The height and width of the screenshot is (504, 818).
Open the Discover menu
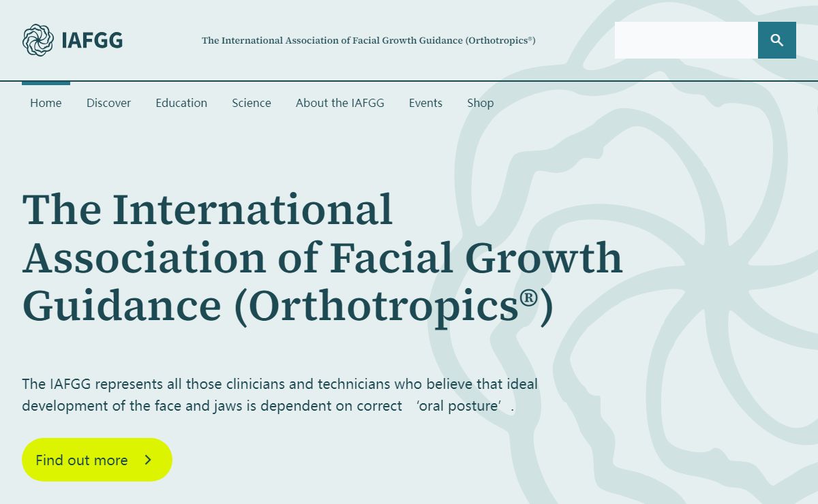(x=108, y=103)
